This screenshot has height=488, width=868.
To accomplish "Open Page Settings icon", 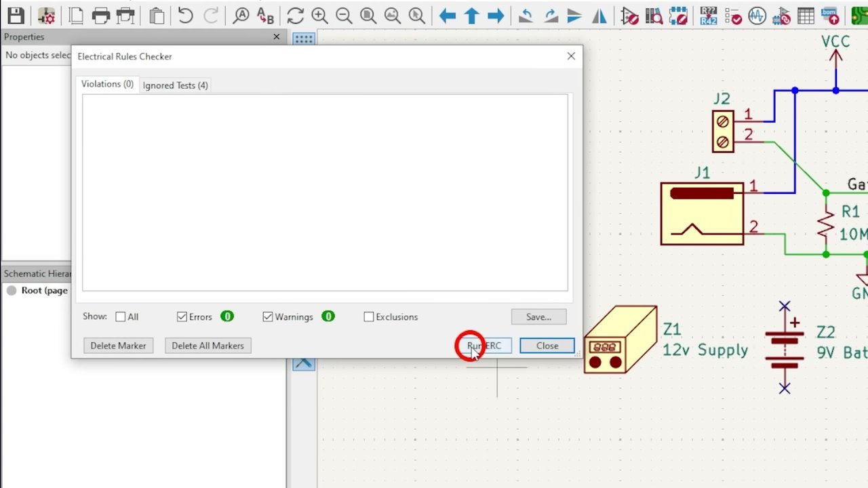I will click(x=76, y=15).
